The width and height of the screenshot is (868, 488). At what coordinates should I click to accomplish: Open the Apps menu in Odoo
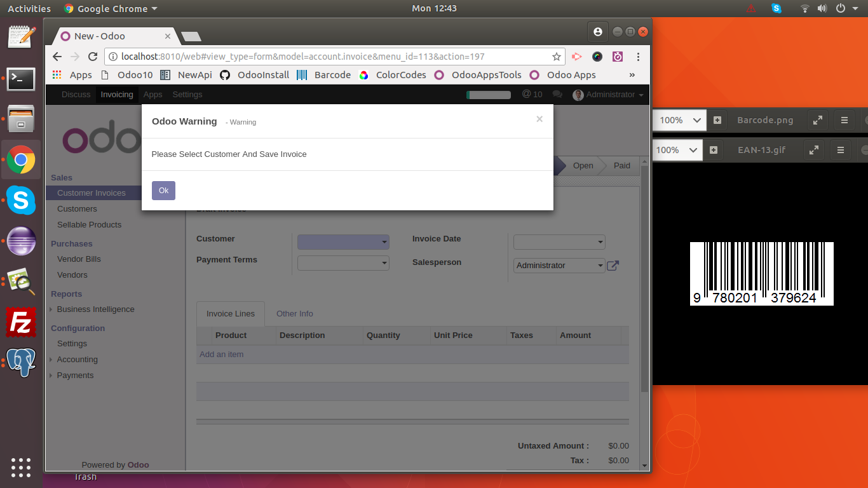click(153, 94)
